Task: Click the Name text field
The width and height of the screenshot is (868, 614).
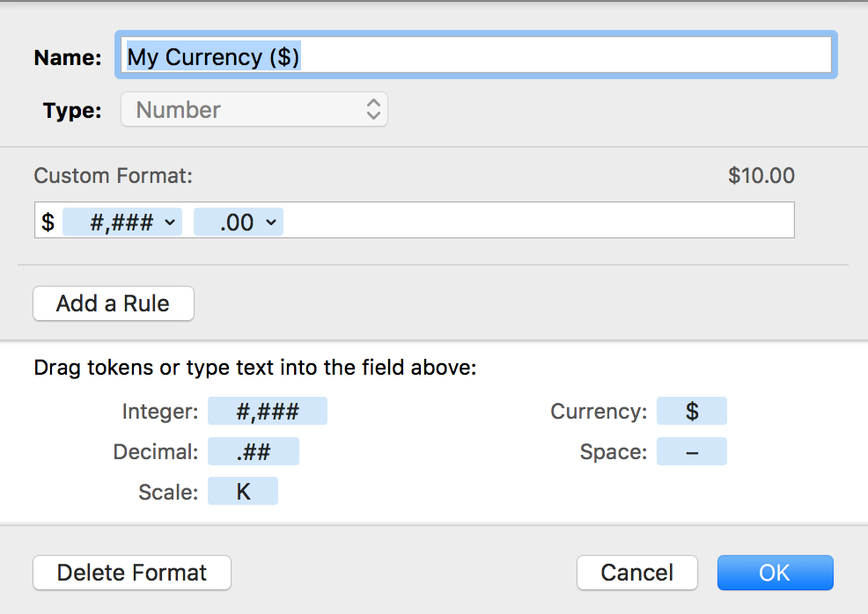Action: (475, 57)
